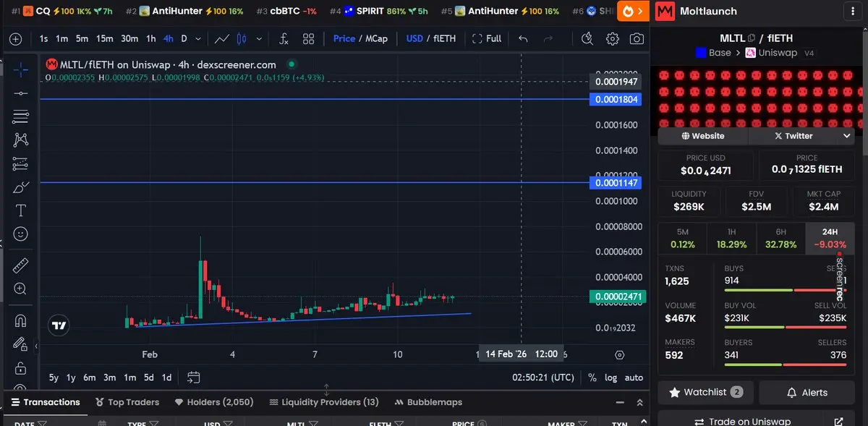Set chart interval to 15m
The height and width of the screenshot is (426, 868).
point(105,38)
